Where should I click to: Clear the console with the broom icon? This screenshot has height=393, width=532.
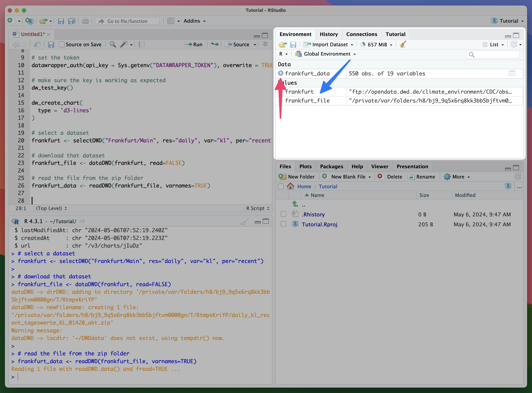point(244,221)
